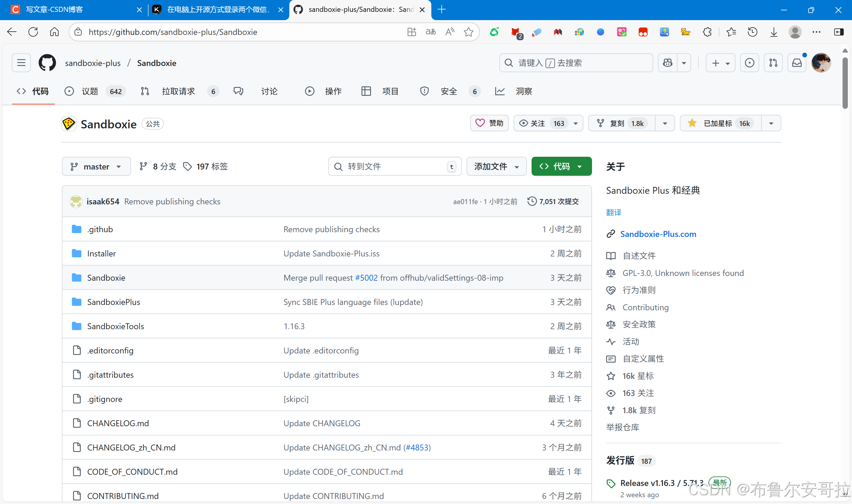Open the discussions (讨论) section icon
This screenshot has height=504, width=852.
[238, 91]
